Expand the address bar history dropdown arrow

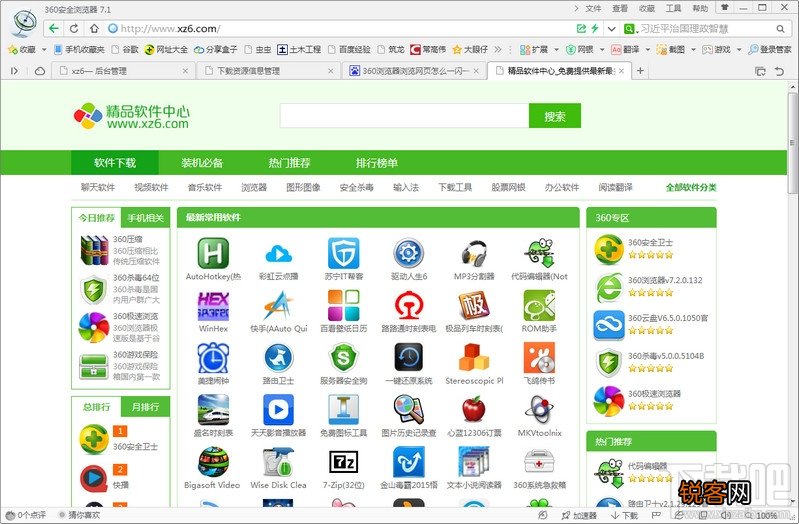point(611,29)
